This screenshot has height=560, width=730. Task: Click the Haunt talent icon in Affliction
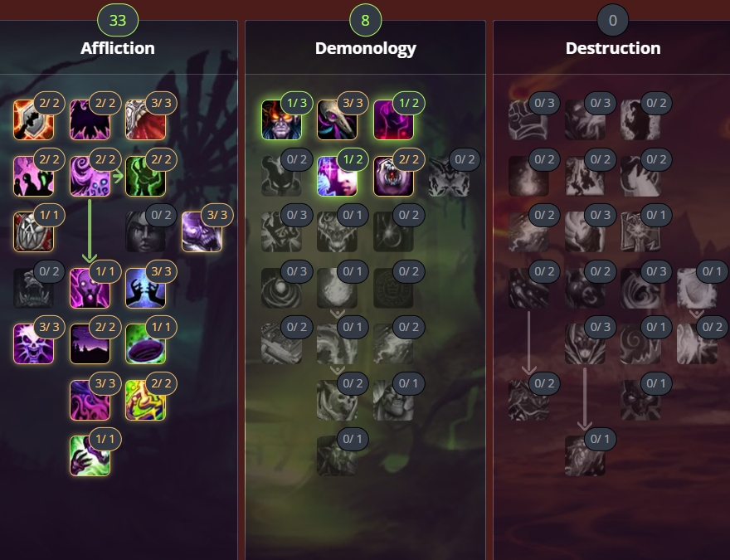90,456
